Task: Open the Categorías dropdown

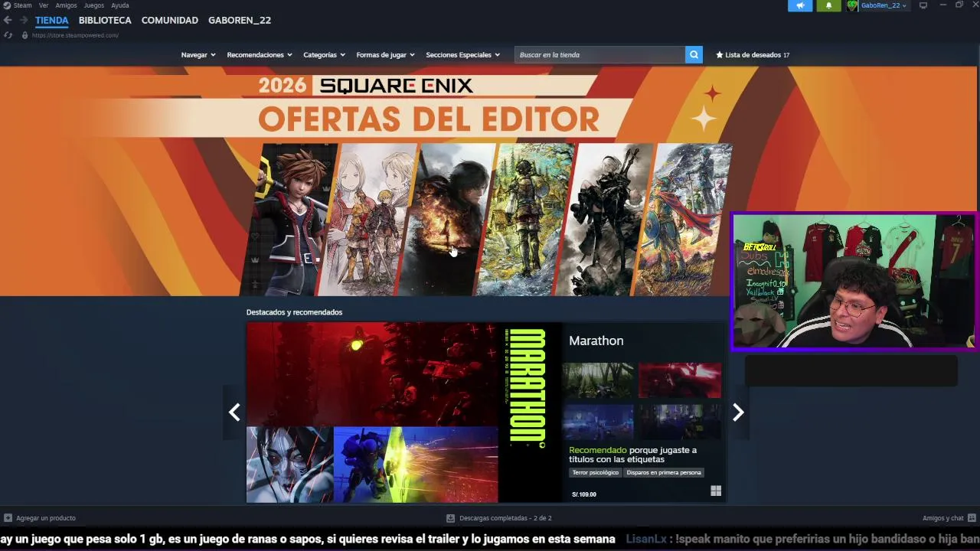Action: tap(324, 54)
